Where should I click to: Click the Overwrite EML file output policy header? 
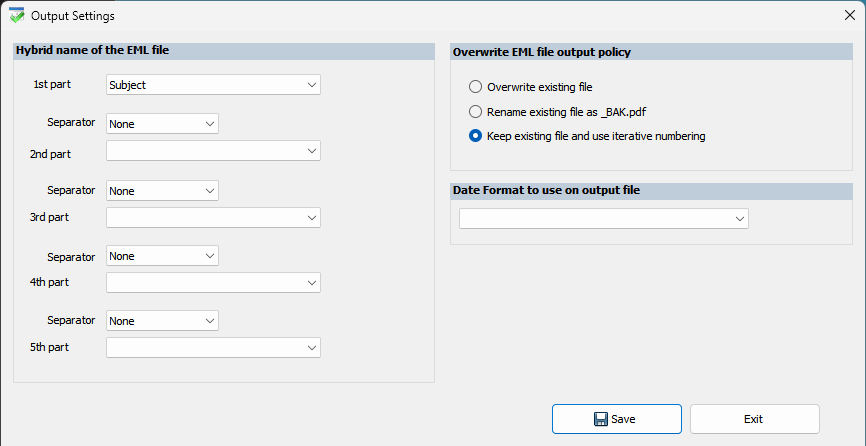coord(542,51)
